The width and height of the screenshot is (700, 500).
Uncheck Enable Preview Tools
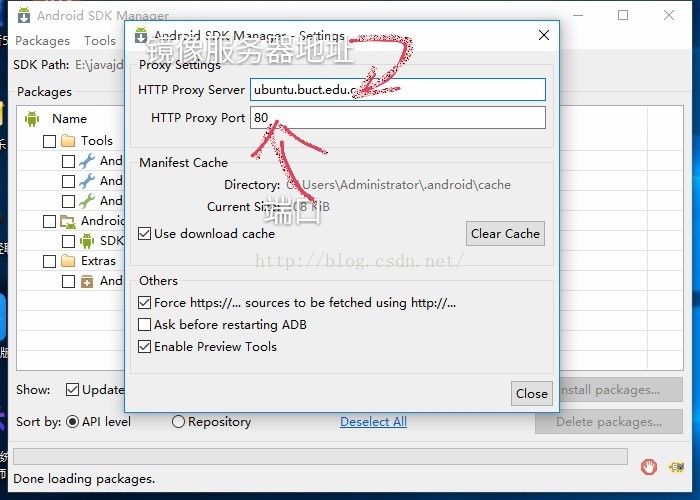tap(144, 346)
